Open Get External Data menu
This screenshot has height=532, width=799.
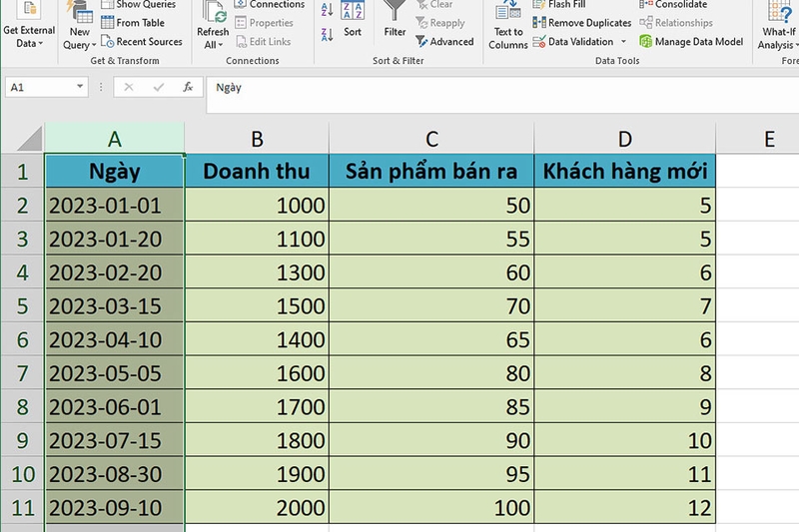tap(29, 24)
